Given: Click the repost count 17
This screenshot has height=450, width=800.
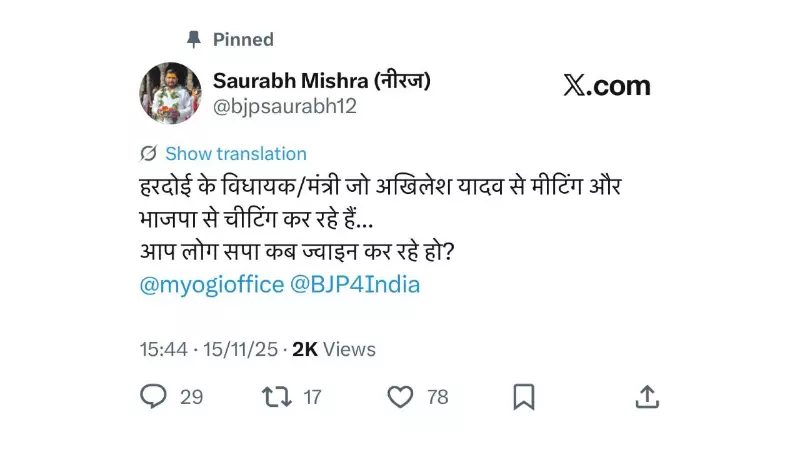Looking at the screenshot, I should [x=312, y=397].
